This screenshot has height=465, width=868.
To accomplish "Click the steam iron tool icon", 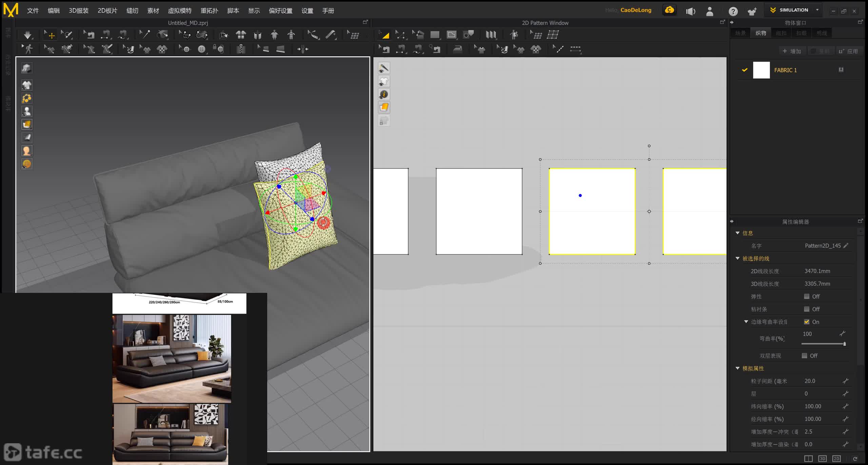I will (x=457, y=50).
